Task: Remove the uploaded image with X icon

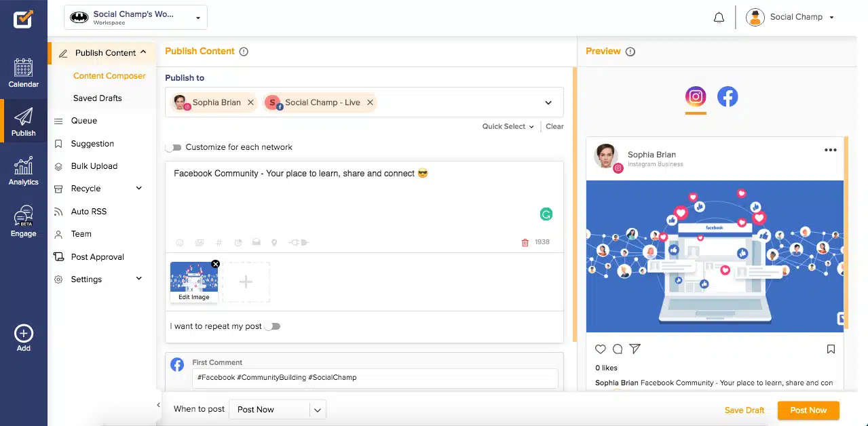Action: pos(216,264)
